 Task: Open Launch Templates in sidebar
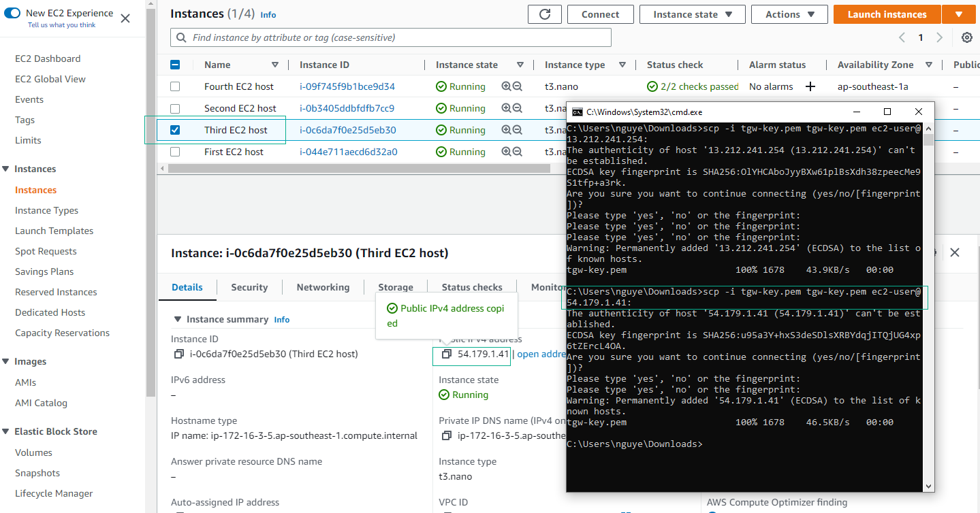pyautogui.click(x=54, y=231)
